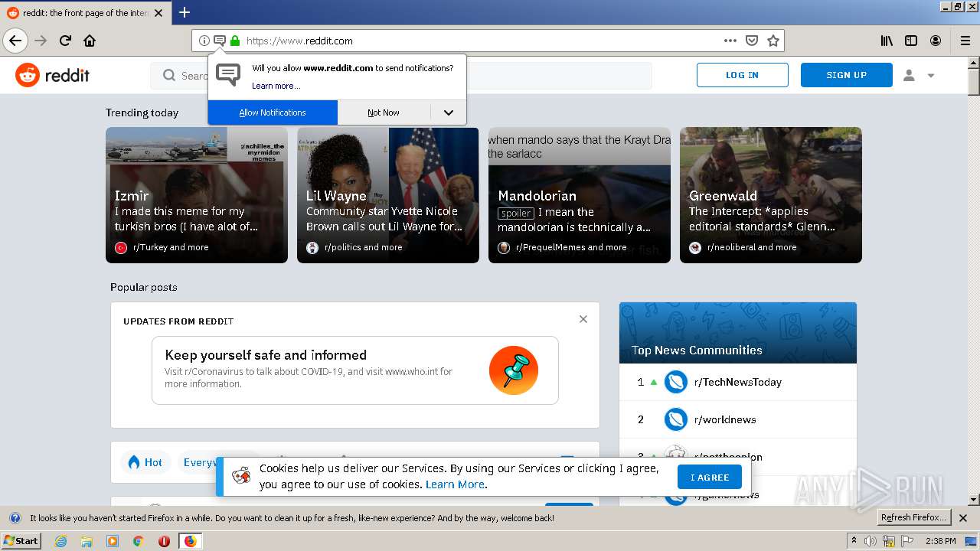Image resolution: width=980 pixels, height=551 pixels.
Task: Click r/TechNewsToday community avatar icon
Action: 676,382
